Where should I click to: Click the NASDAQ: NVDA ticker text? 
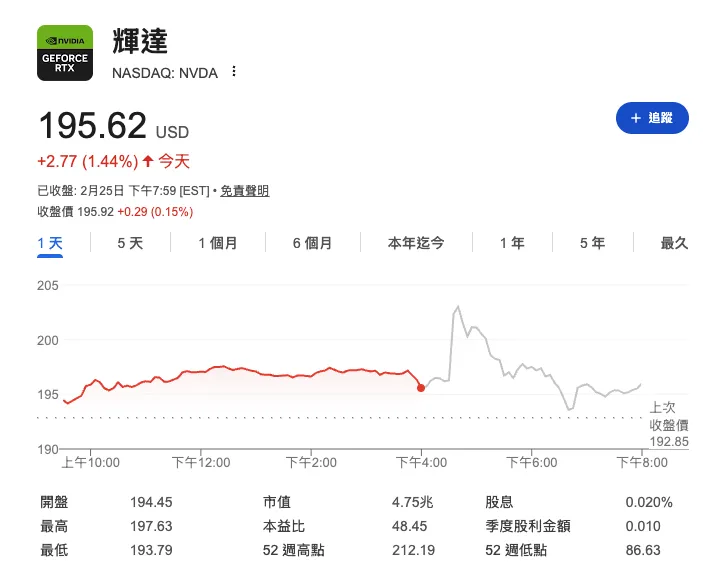pos(165,73)
